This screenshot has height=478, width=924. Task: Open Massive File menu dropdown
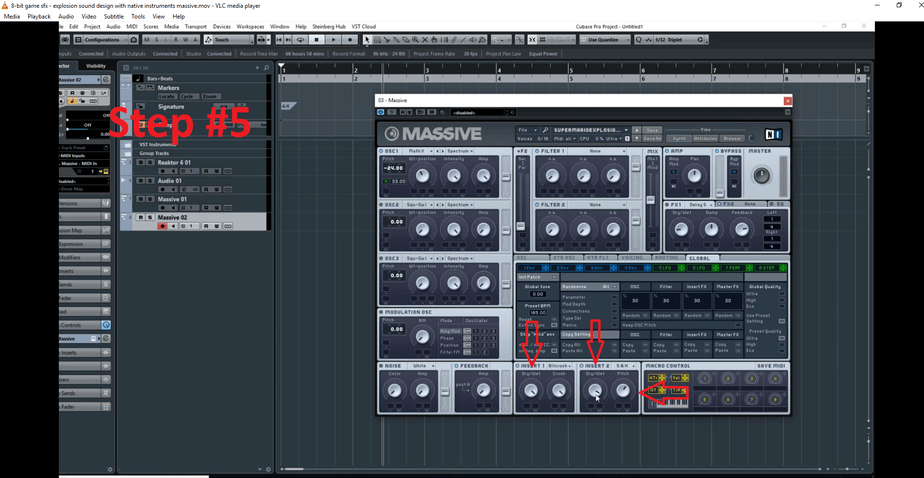[x=527, y=130]
